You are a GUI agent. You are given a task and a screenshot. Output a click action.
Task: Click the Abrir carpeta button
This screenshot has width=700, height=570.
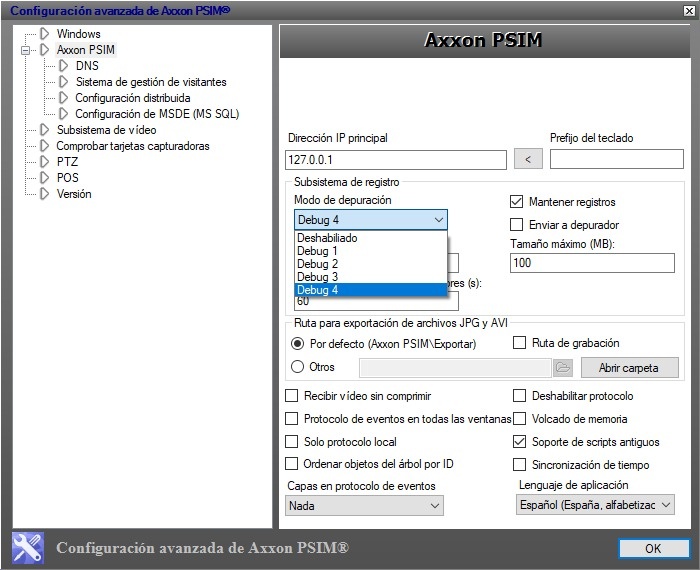(x=628, y=367)
